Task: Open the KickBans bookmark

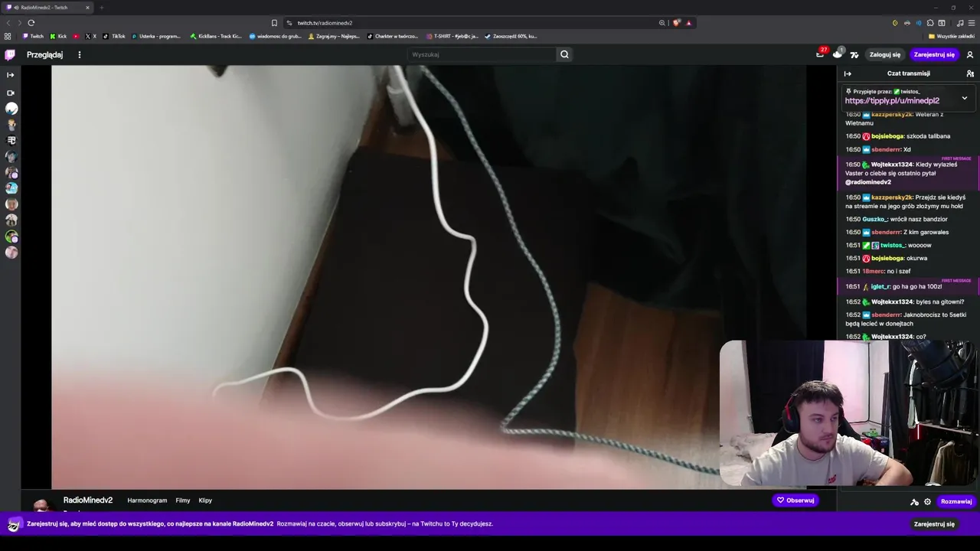Action: (216, 36)
